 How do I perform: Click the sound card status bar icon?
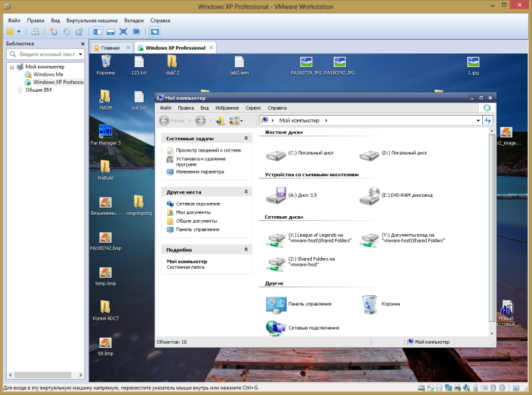[x=466, y=388]
